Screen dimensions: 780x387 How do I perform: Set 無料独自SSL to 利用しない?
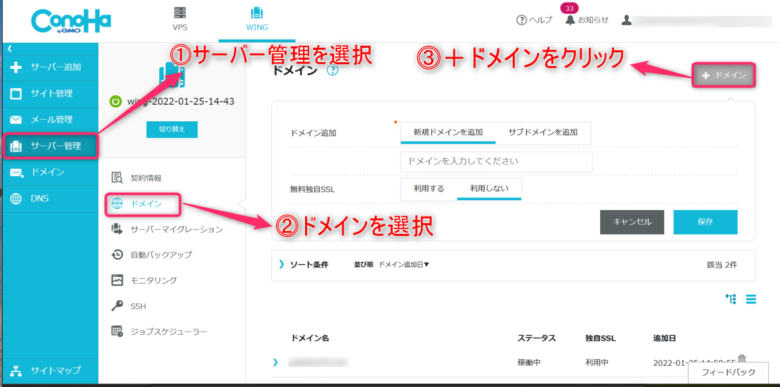click(489, 189)
